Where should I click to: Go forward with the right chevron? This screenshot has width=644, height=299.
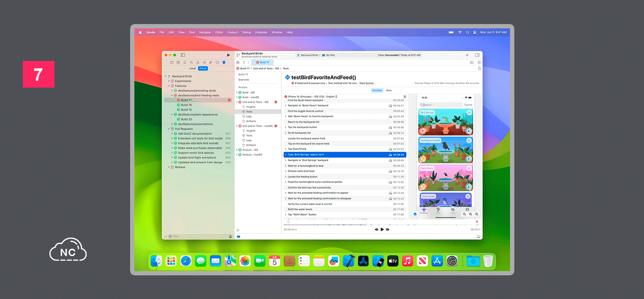tap(248, 62)
